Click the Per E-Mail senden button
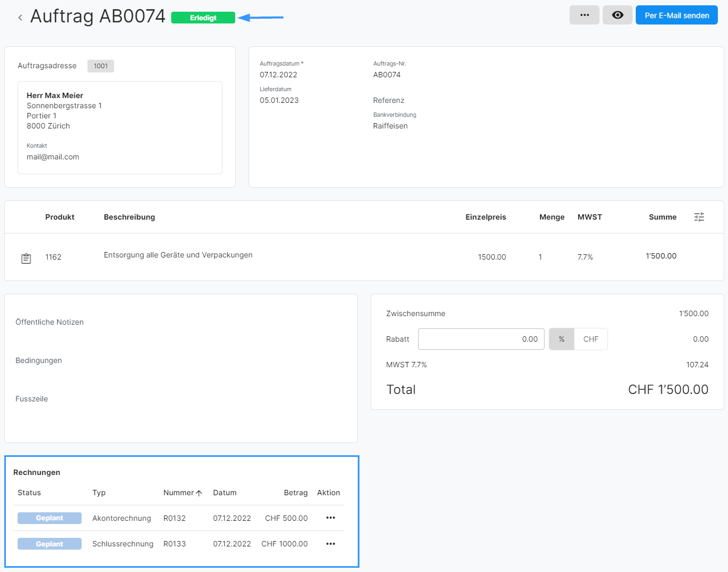 [676, 15]
